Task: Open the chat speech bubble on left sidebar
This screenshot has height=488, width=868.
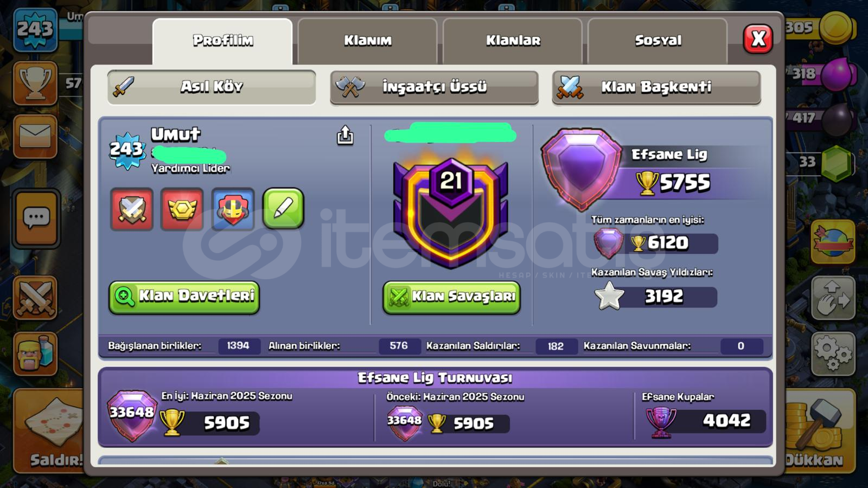Action: click(x=36, y=219)
